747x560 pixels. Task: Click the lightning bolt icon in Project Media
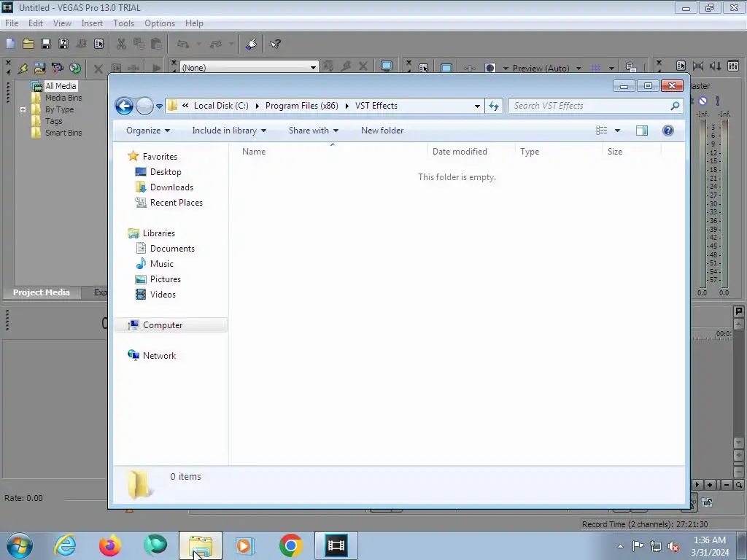[x=23, y=68]
